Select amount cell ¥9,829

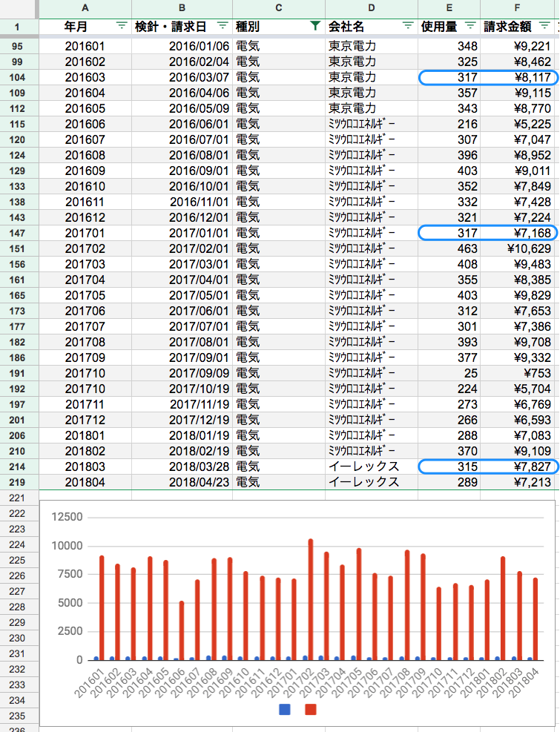517,295
